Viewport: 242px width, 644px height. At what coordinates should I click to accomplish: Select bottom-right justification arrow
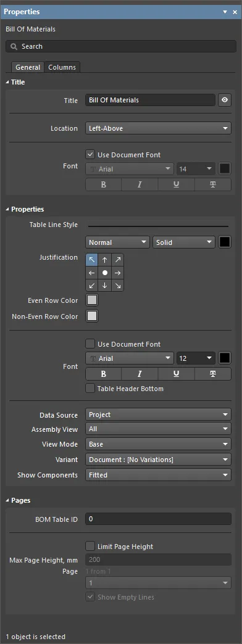pyautogui.click(x=117, y=286)
